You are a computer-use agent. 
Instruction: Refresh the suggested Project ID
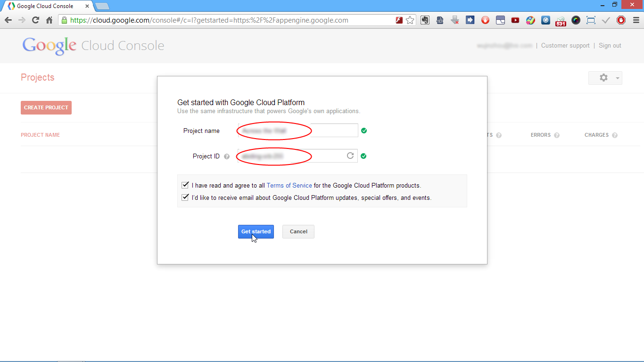click(350, 156)
